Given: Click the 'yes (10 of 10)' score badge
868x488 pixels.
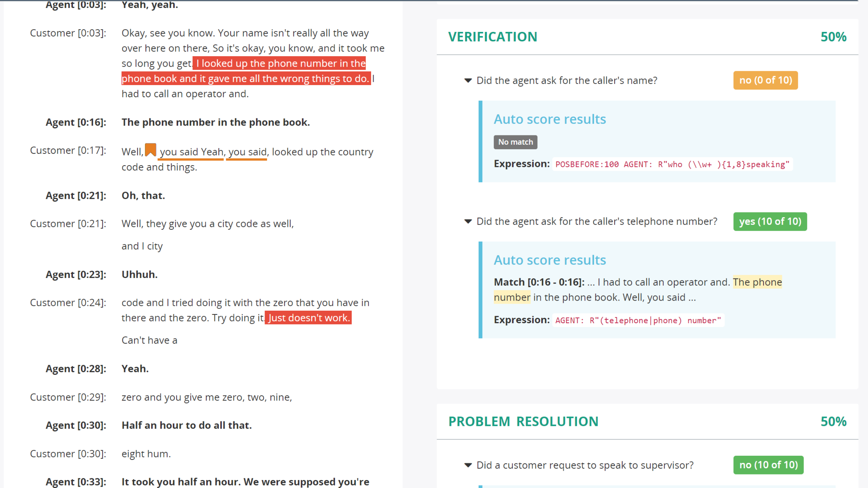Looking at the screenshot, I should click(x=770, y=221).
